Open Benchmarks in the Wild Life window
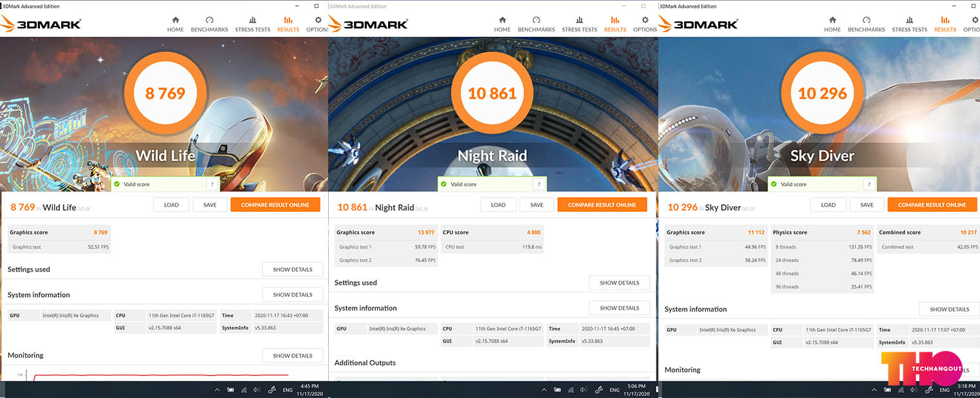980x398 pixels. [x=209, y=24]
